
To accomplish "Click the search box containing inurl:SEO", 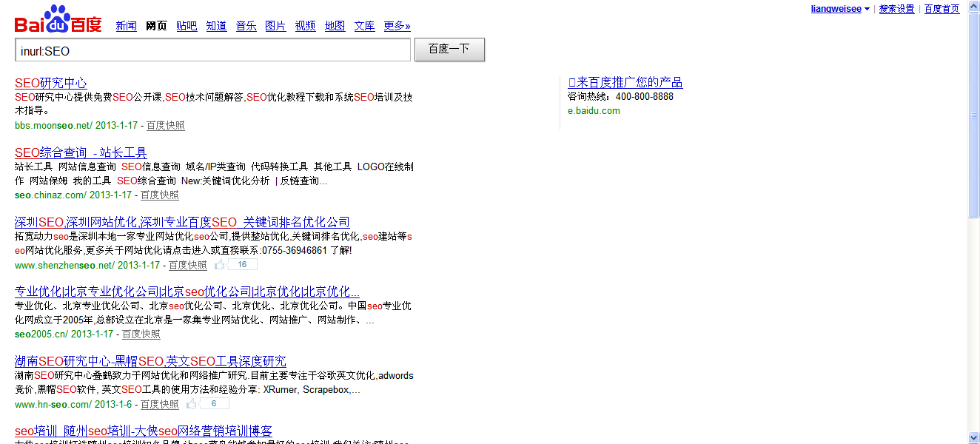I will pyautogui.click(x=212, y=50).
